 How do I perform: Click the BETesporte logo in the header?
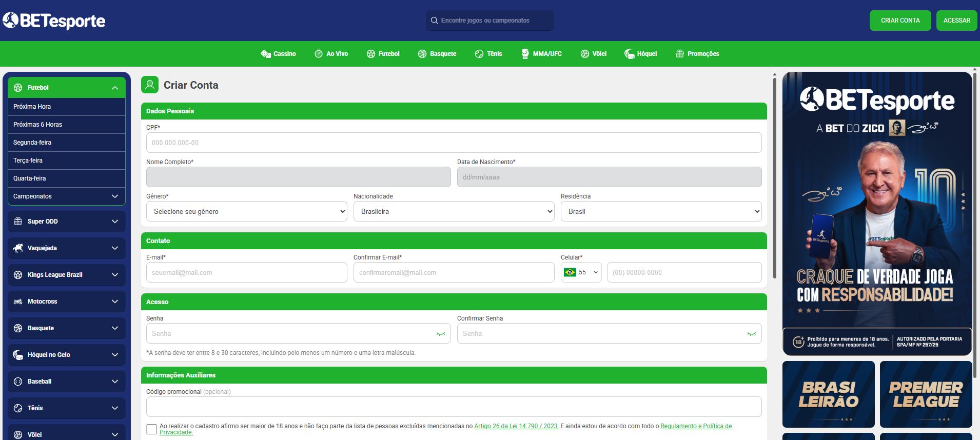click(x=54, y=21)
